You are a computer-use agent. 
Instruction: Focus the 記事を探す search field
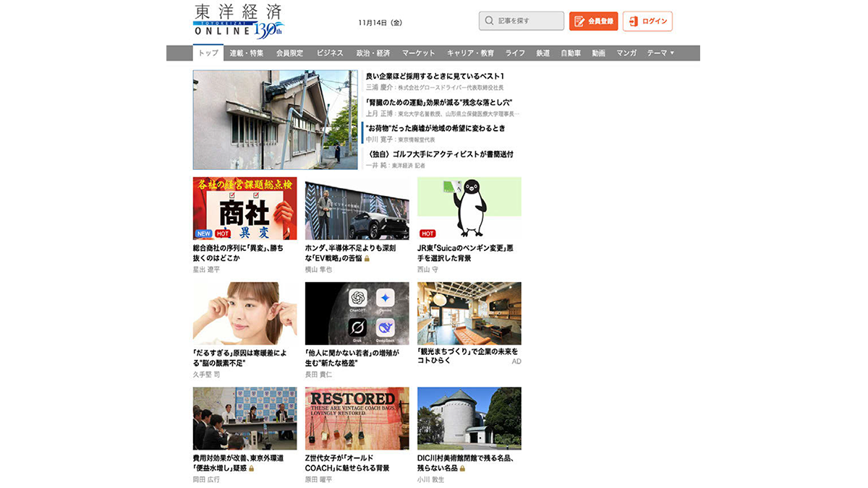click(x=521, y=21)
